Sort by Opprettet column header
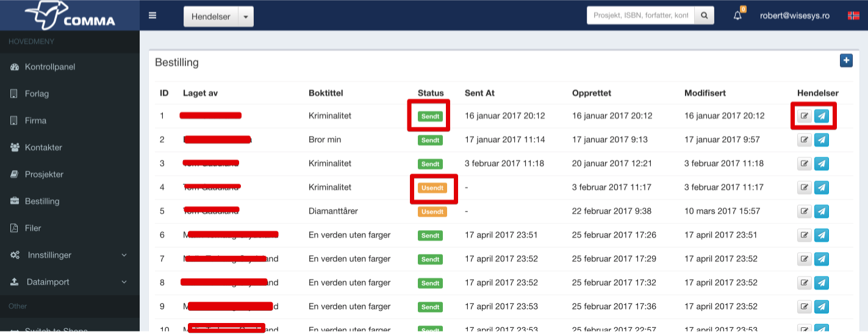The width and height of the screenshot is (868, 334). coord(592,93)
